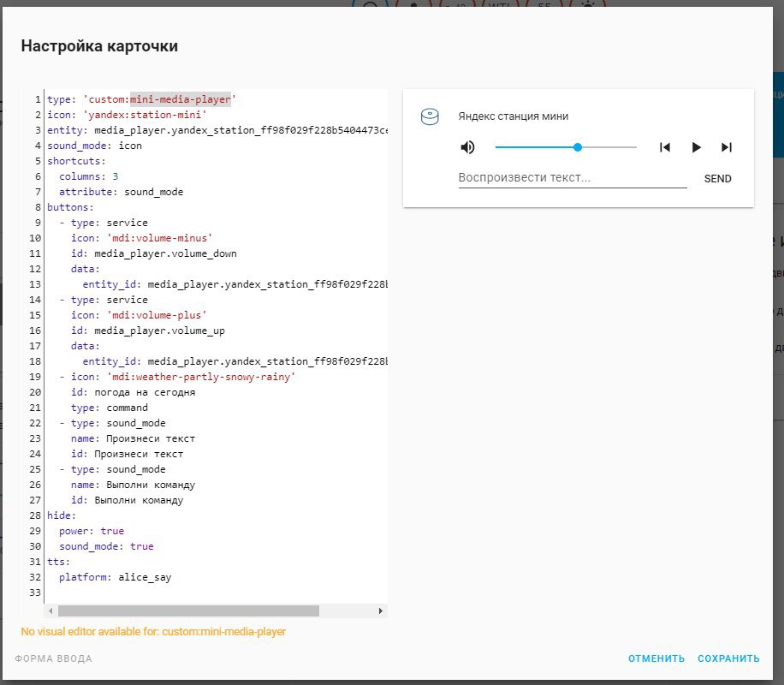Click 'No visual editor available' warning message
Image resolution: width=784 pixels, height=685 pixels.
point(153,632)
